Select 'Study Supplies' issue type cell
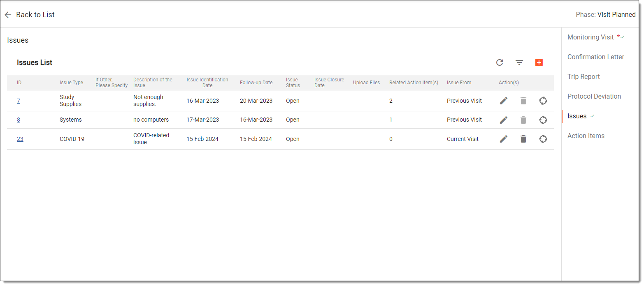This screenshot has width=644, height=286. pos(71,101)
